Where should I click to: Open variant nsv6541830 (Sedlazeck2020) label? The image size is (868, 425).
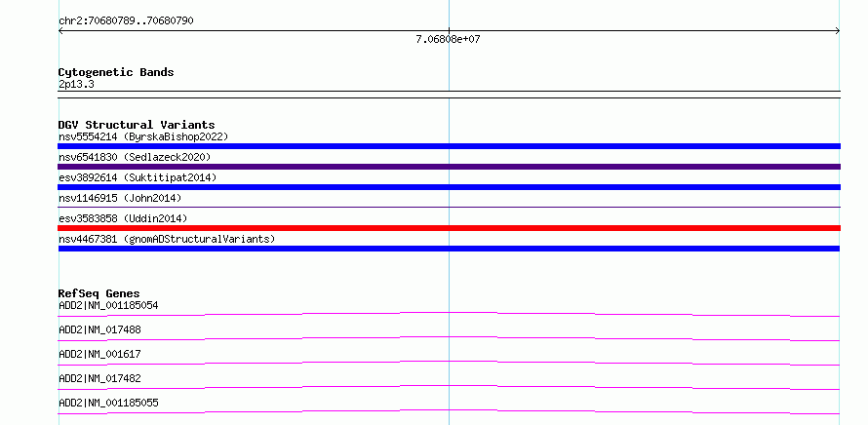coord(135,157)
